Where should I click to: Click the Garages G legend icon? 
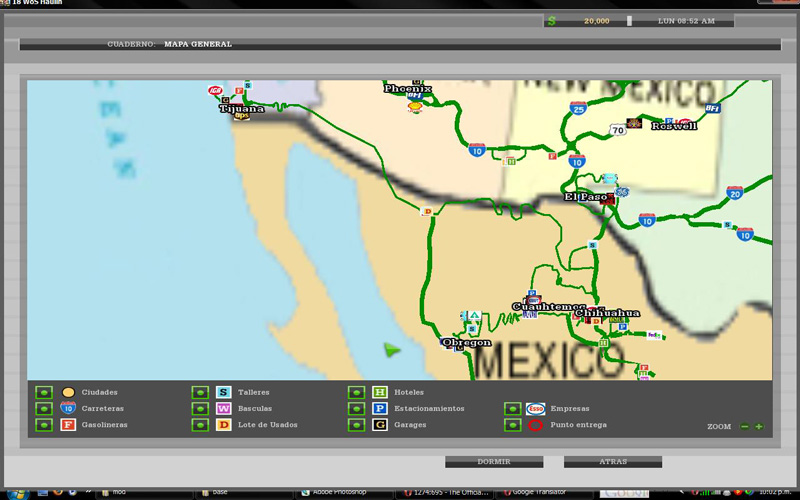(x=380, y=425)
